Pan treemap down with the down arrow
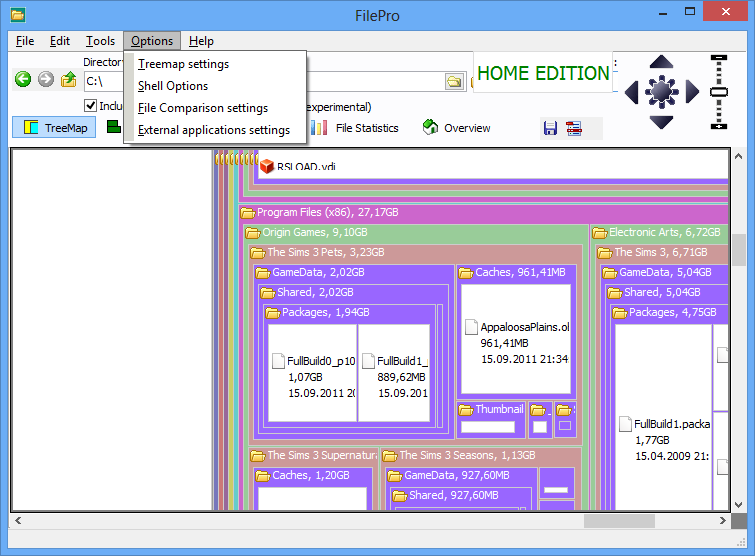The width and height of the screenshot is (755, 556). pos(662,122)
